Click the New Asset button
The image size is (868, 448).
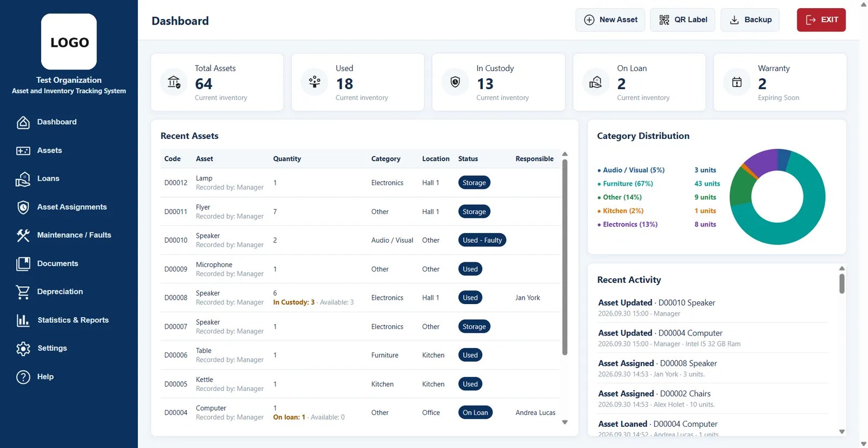coord(610,20)
